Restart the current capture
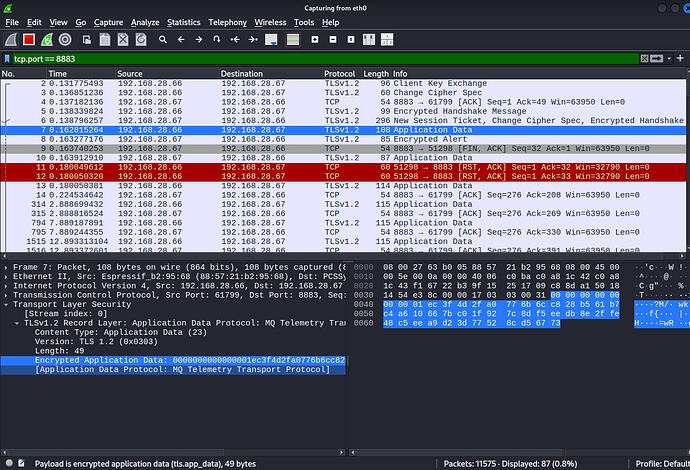This screenshot has width=690, height=470. click(x=47, y=40)
